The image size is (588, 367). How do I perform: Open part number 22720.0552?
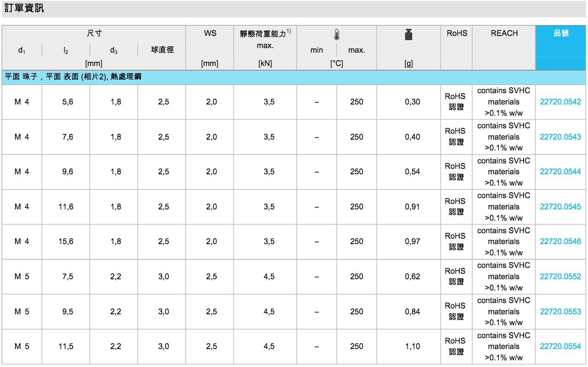click(560, 277)
